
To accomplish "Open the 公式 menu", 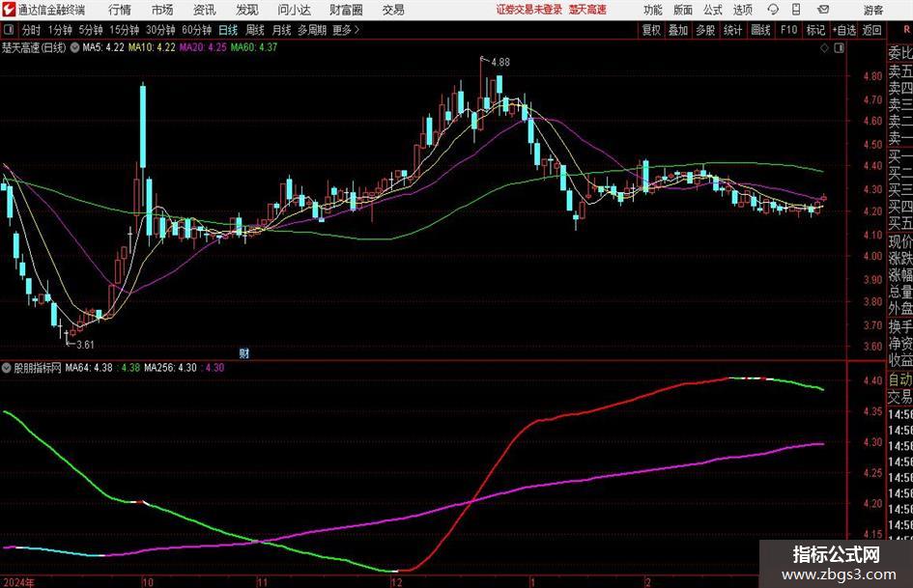I will pos(713,10).
